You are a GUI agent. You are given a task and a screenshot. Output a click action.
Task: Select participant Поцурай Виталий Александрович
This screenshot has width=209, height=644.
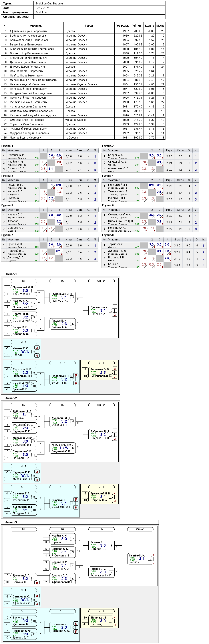point(31,93)
